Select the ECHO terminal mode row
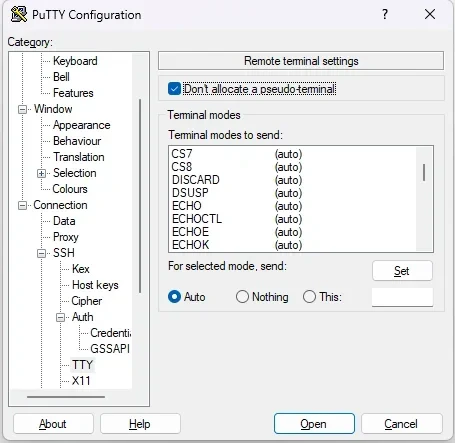The image size is (455, 443). click(x=292, y=206)
